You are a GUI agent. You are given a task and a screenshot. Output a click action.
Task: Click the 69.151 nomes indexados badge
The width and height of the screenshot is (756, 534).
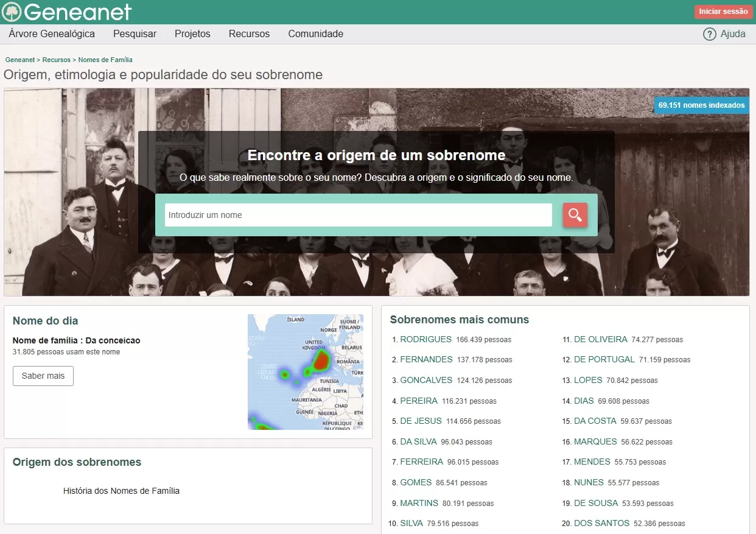701,105
